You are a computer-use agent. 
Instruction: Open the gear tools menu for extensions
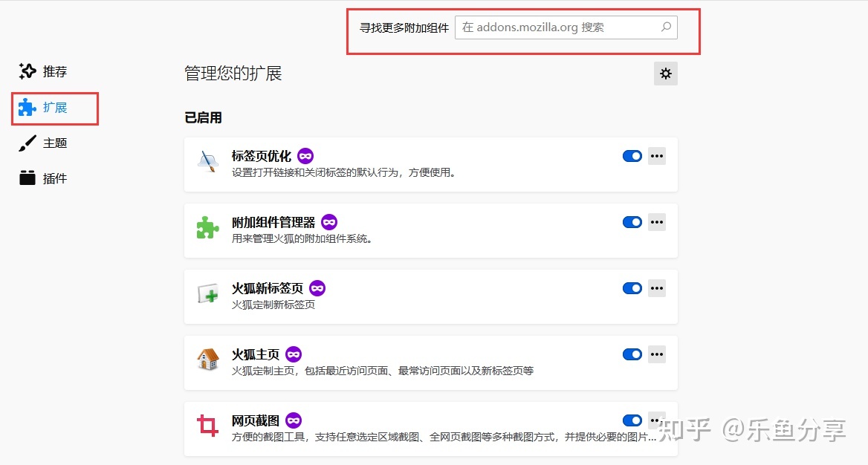click(665, 74)
